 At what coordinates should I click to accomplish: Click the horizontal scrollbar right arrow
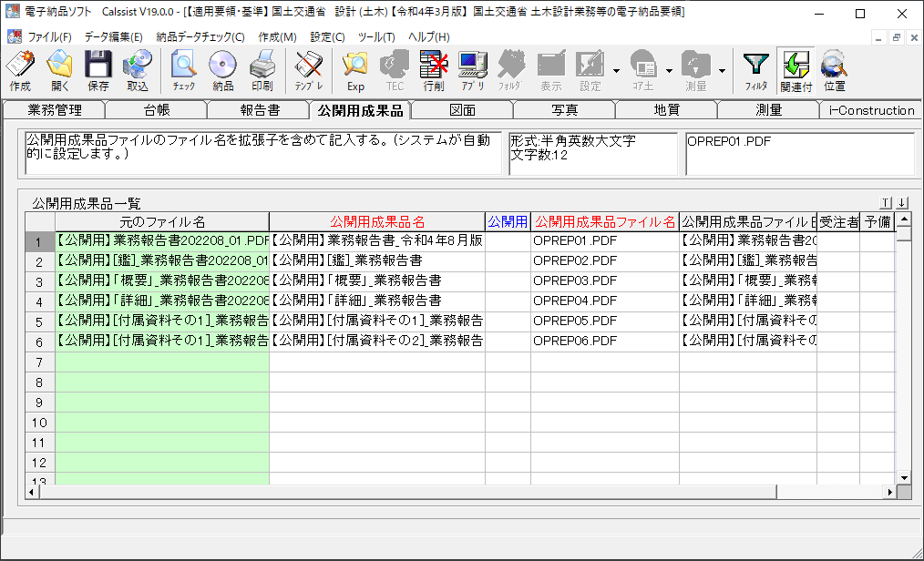click(889, 492)
